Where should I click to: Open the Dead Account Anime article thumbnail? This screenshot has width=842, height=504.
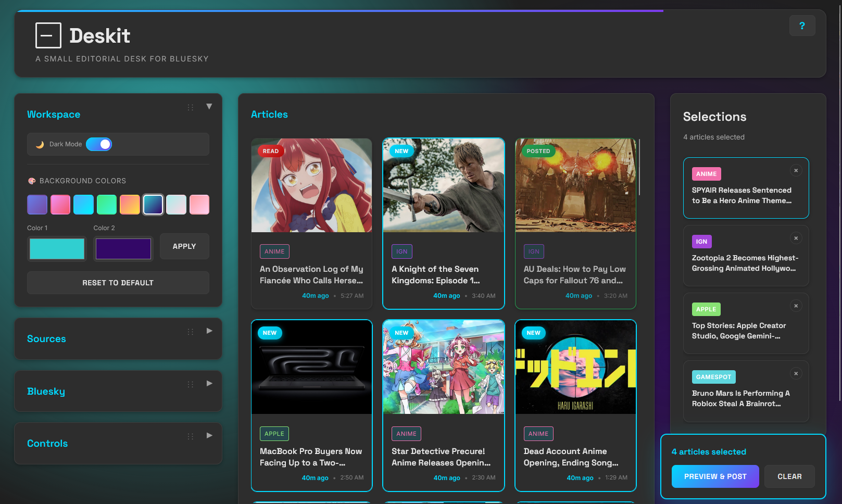(x=575, y=367)
